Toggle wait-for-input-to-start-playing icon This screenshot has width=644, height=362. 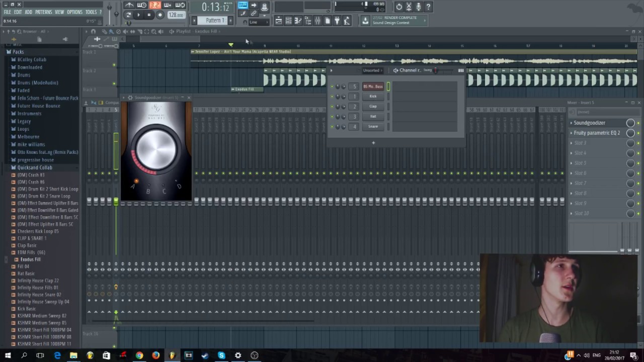[142, 6]
